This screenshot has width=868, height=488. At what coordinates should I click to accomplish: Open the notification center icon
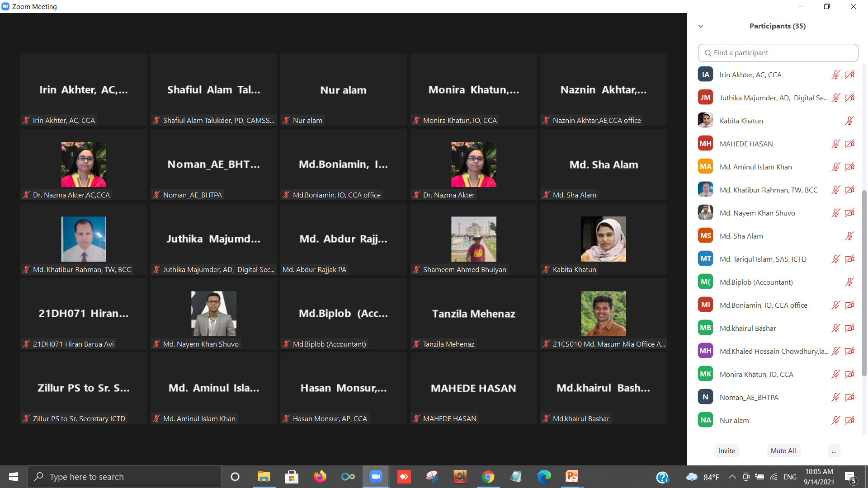click(x=850, y=477)
